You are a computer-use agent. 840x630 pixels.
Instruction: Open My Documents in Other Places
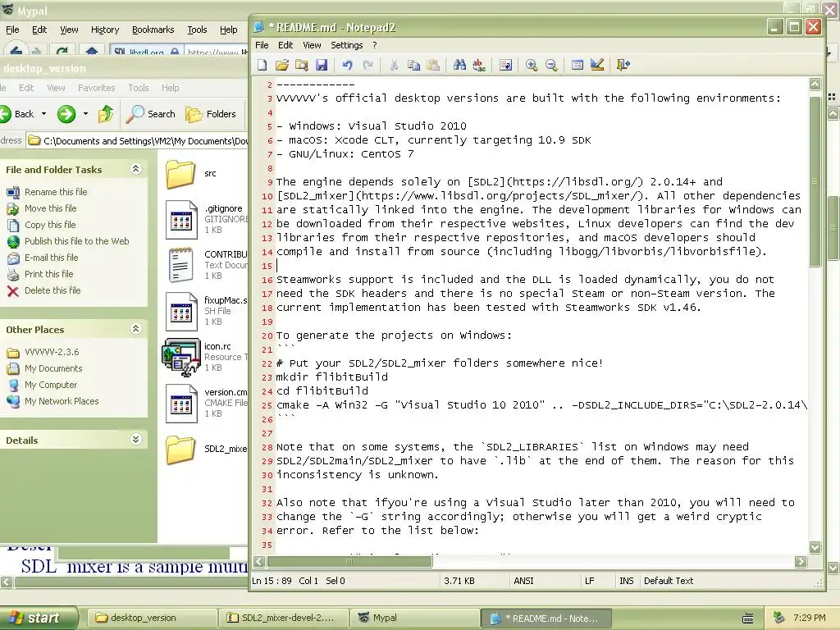[53, 368]
